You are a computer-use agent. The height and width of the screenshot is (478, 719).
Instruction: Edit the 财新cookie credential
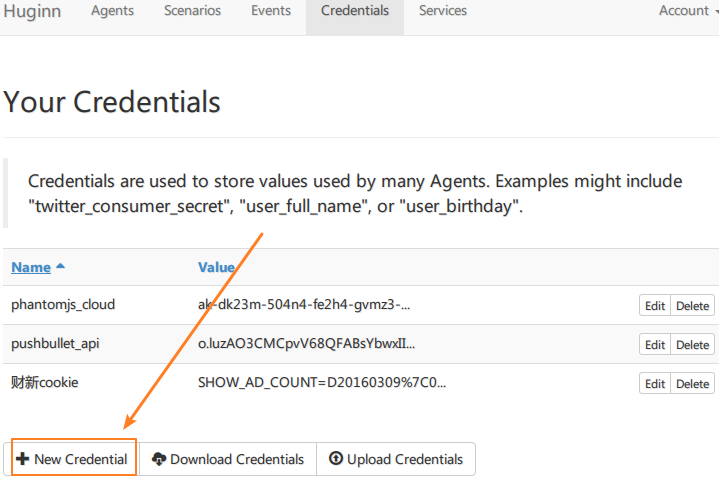(x=654, y=383)
